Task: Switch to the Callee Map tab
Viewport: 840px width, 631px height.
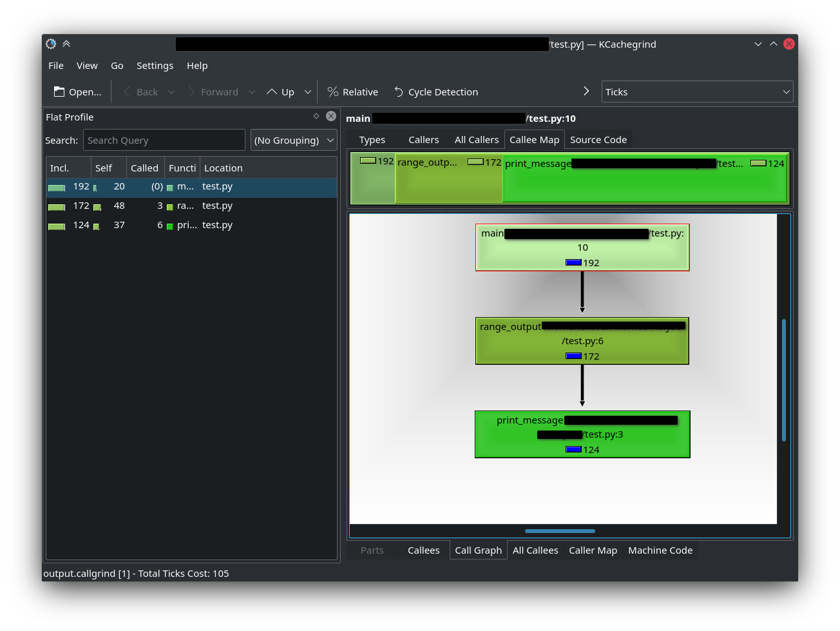Action: [535, 140]
